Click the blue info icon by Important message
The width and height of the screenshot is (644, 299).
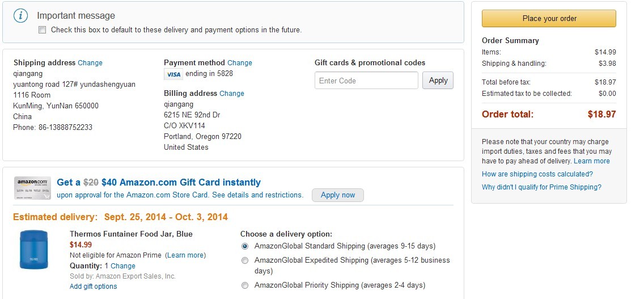(21, 16)
